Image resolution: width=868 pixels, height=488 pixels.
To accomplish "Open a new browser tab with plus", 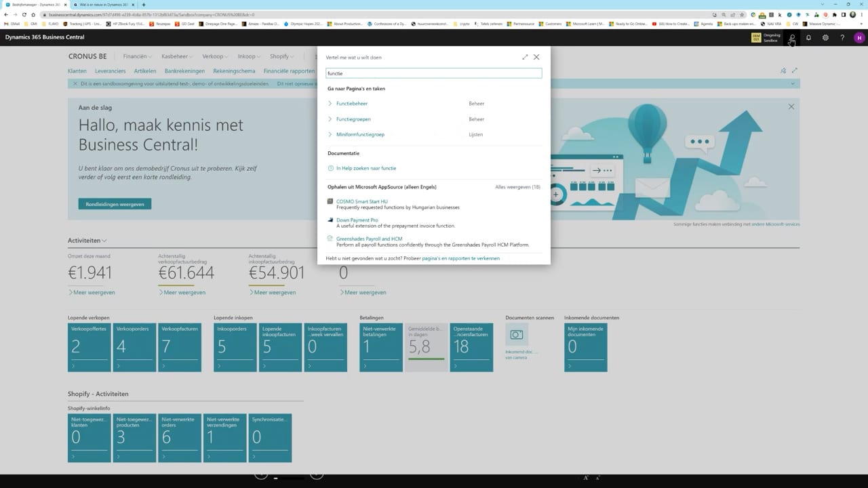I will click(144, 5).
